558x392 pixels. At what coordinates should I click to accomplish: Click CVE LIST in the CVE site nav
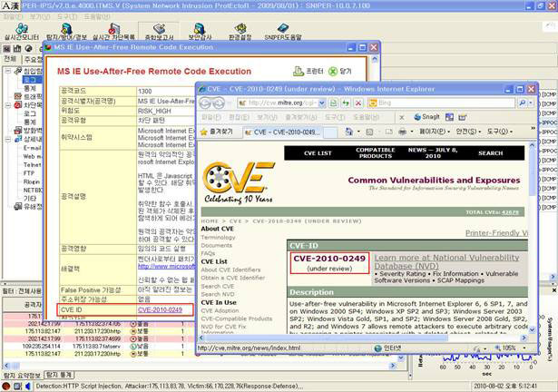coord(318,153)
